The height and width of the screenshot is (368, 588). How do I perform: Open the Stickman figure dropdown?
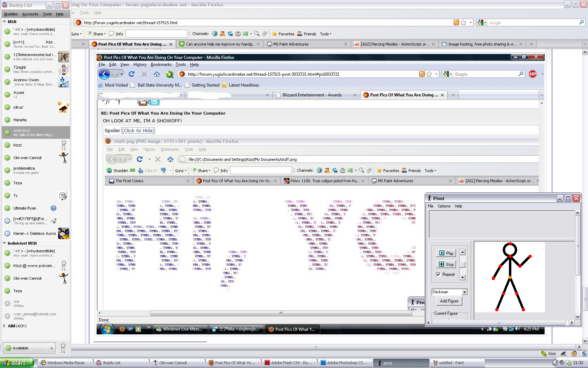click(464, 292)
